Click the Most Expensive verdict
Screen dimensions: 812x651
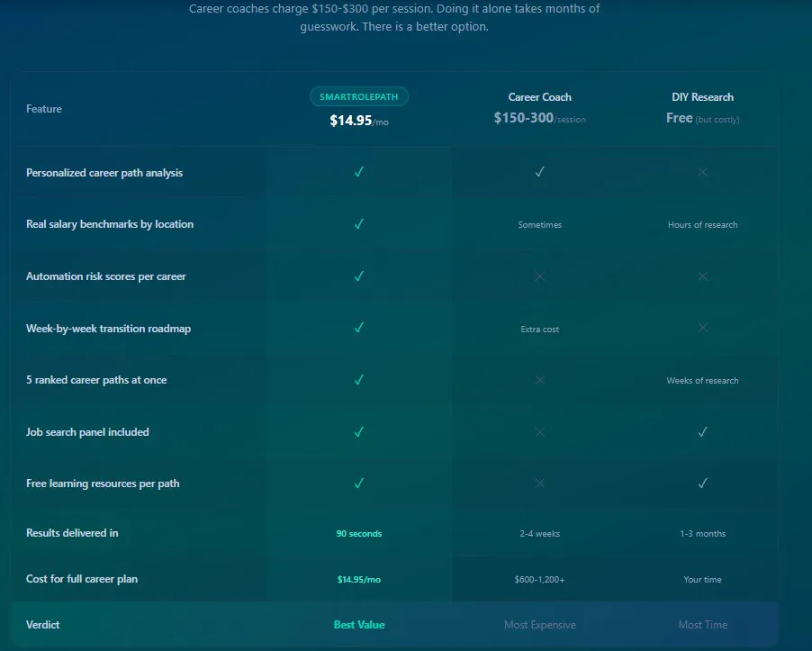pyautogui.click(x=539, y=625)
